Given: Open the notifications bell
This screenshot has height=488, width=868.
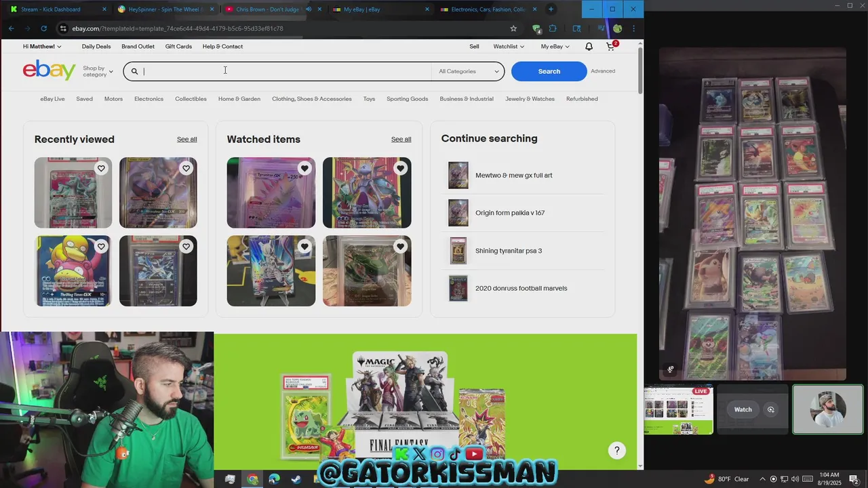Looking at the screenshot, I should click(x=589, y=47).
